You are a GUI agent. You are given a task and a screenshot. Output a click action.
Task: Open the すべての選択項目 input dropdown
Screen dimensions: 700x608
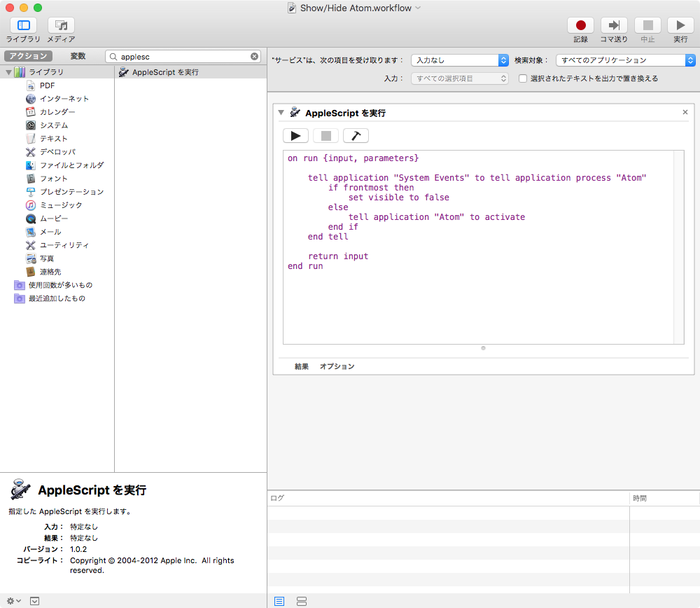[x=460, y=78]
